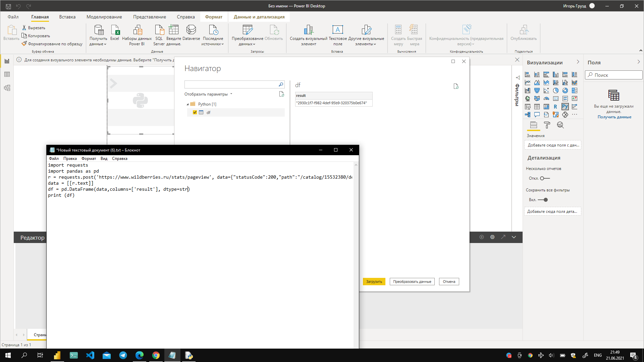Select the R script visual icon

pyautogui.click(x=555, y=107)
